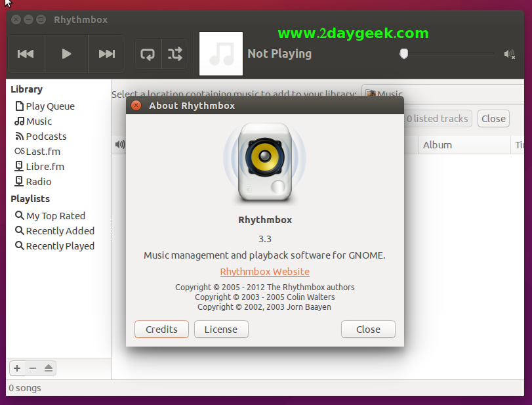Open My Top Rated playlist
The image size is (532, 405).
point(51,216)
